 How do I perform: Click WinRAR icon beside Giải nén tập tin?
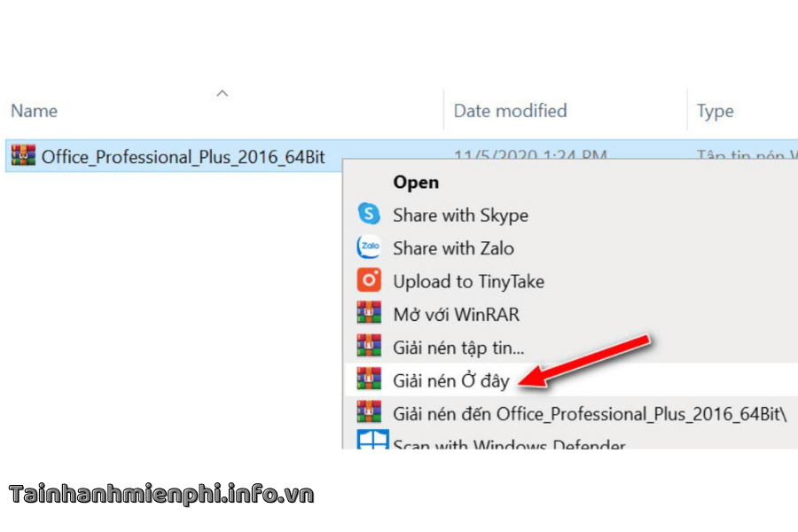(368, 347)
